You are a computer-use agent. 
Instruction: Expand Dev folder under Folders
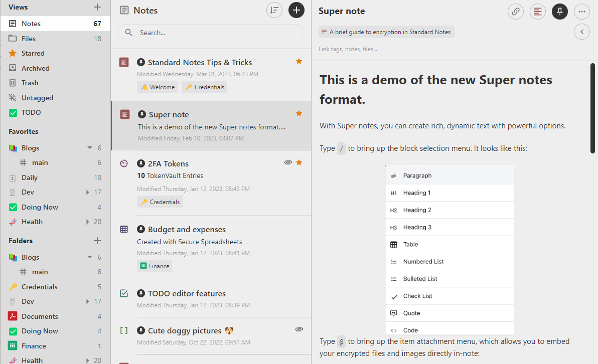tap(88, 301)
